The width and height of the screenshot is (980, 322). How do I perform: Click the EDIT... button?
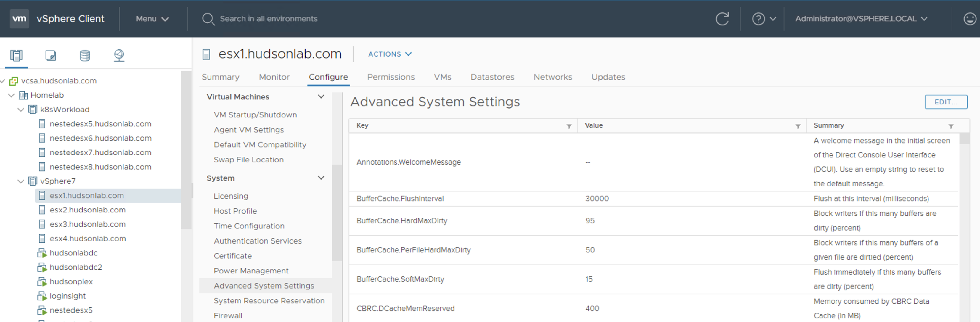pyautogui.click(x=946, y=102)
